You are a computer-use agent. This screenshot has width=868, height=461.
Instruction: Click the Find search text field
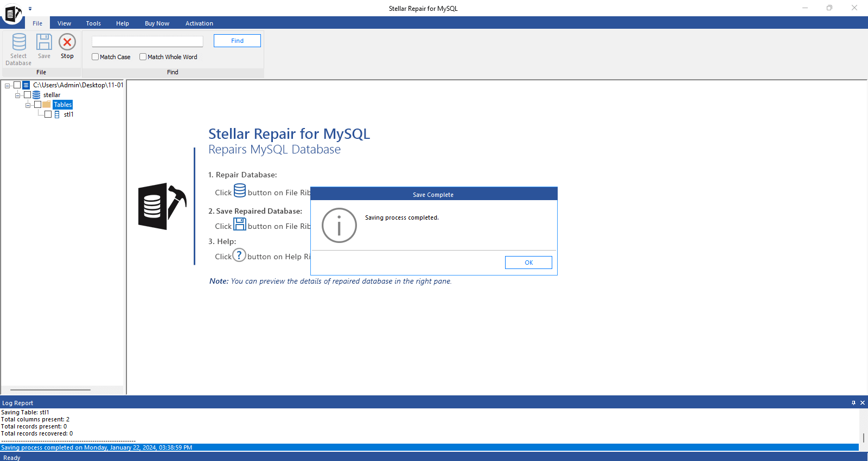click(148, 41)
